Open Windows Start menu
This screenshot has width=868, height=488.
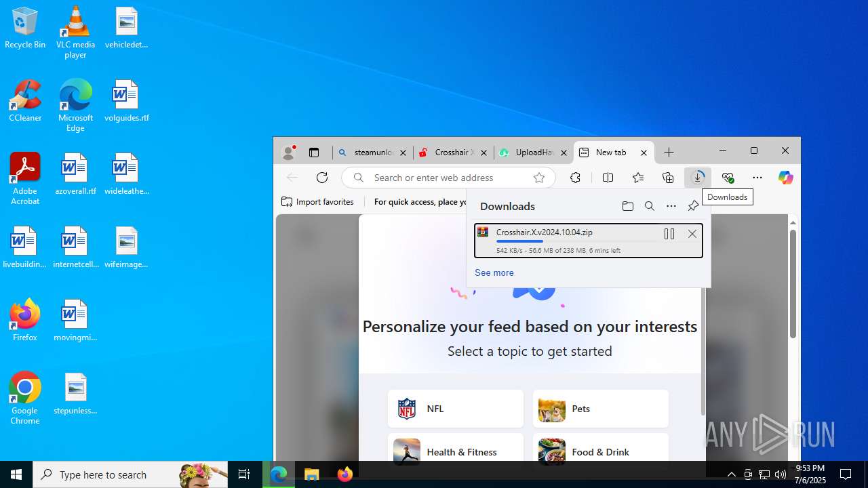click(16, 474)
